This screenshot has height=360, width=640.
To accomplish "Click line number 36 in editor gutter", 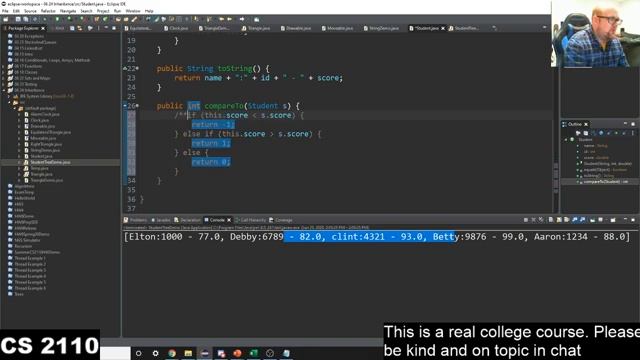I will point(131,199).
